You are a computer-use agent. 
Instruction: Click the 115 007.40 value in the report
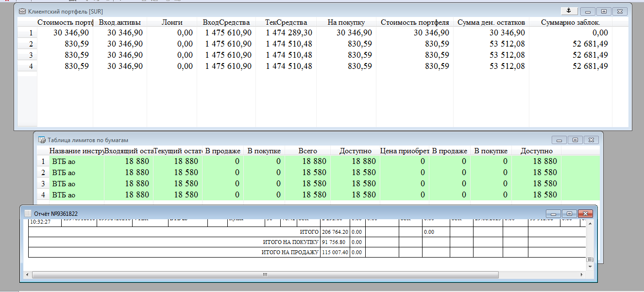pos(335,252)
